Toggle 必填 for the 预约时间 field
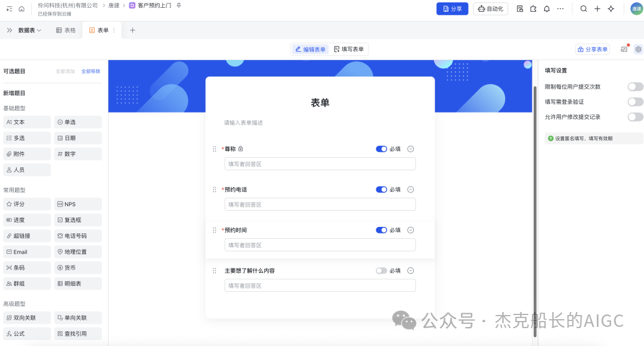The image size is (644, 346). click(381, 230)
